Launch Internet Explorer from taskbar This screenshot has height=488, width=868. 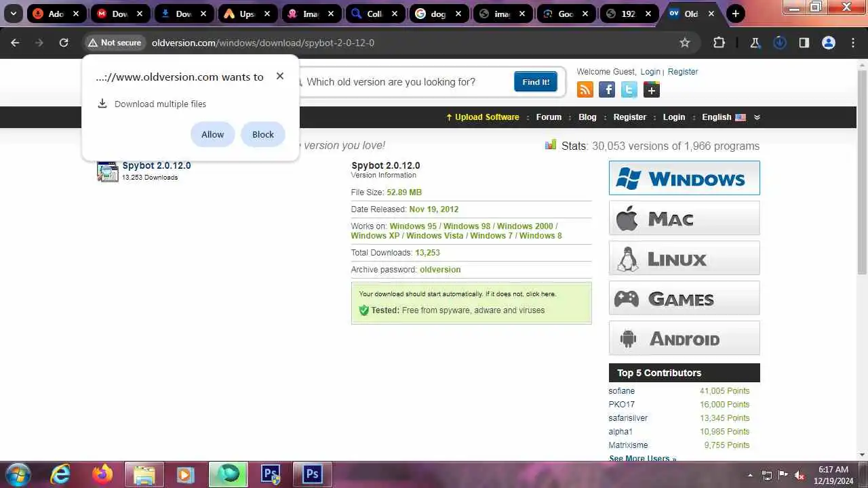point(61,474)
